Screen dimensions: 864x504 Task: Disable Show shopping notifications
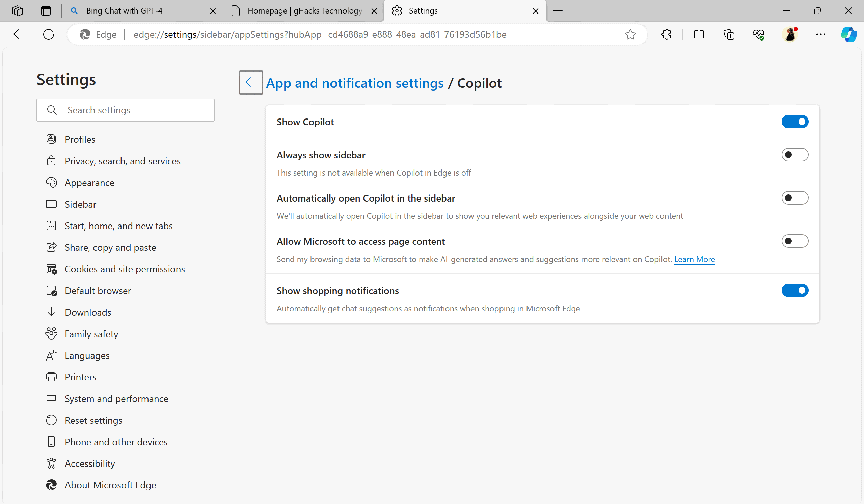pyautogui.click(x=795, y=290)
